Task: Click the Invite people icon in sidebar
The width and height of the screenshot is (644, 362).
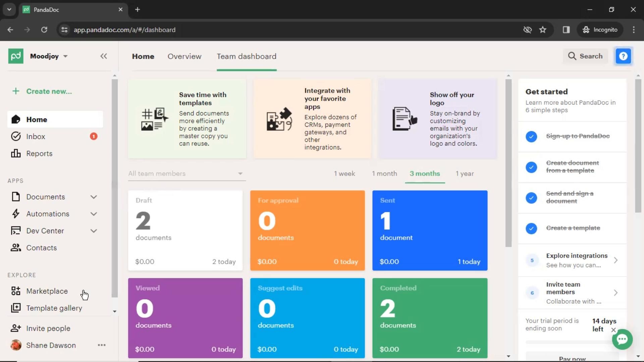Action: pyautogui.click(x=16, y=328)
